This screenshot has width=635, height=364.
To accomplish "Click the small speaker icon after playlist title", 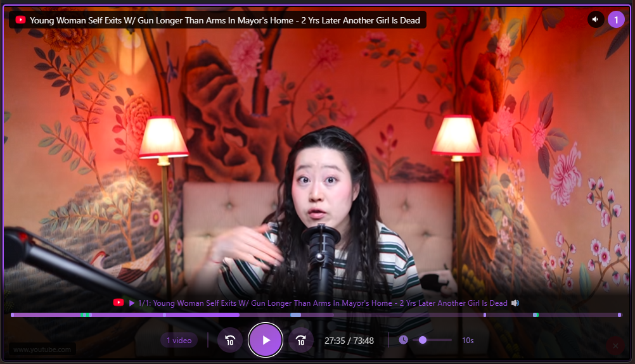I will (515, 303).
